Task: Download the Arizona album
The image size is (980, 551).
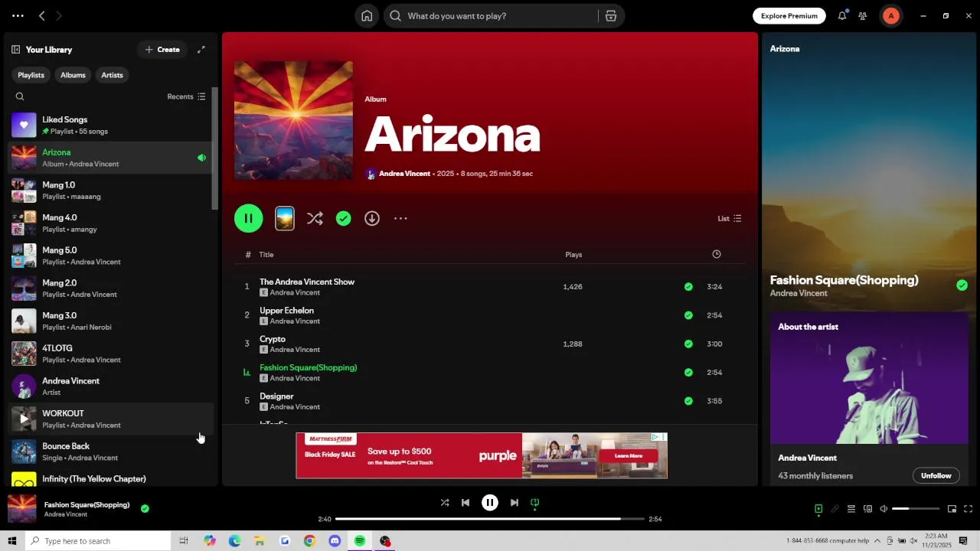Action: pos(372,218)
